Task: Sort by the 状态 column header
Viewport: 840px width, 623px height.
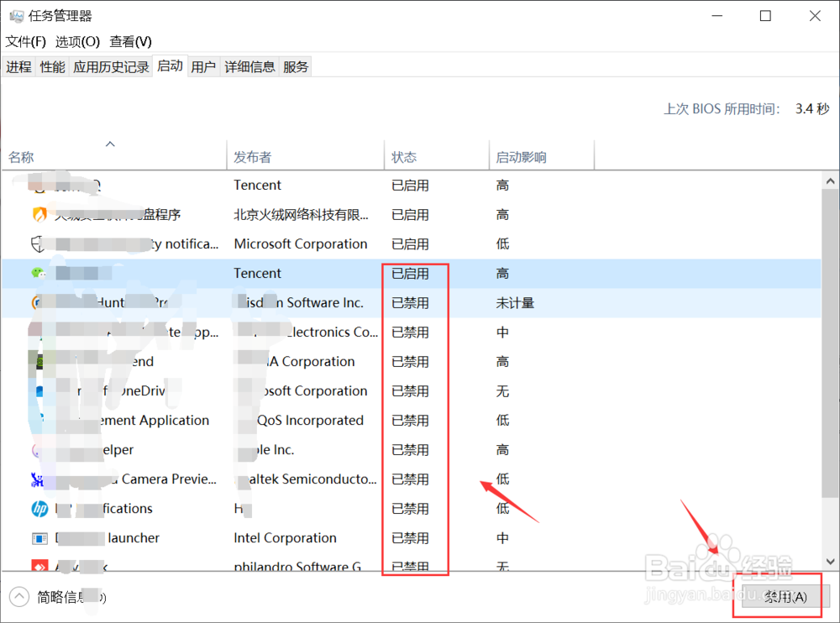Action: coord(437,157)
